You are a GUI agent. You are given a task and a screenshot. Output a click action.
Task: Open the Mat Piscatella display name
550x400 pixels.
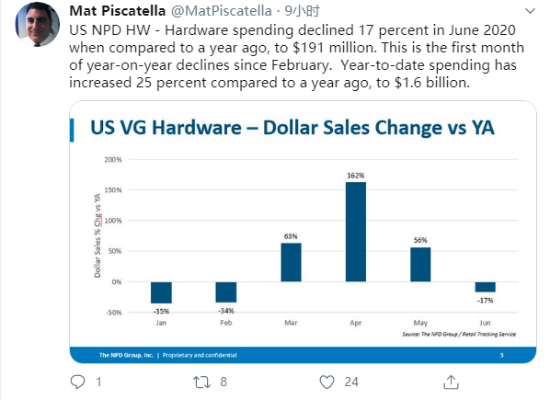(x=118, y=11)
